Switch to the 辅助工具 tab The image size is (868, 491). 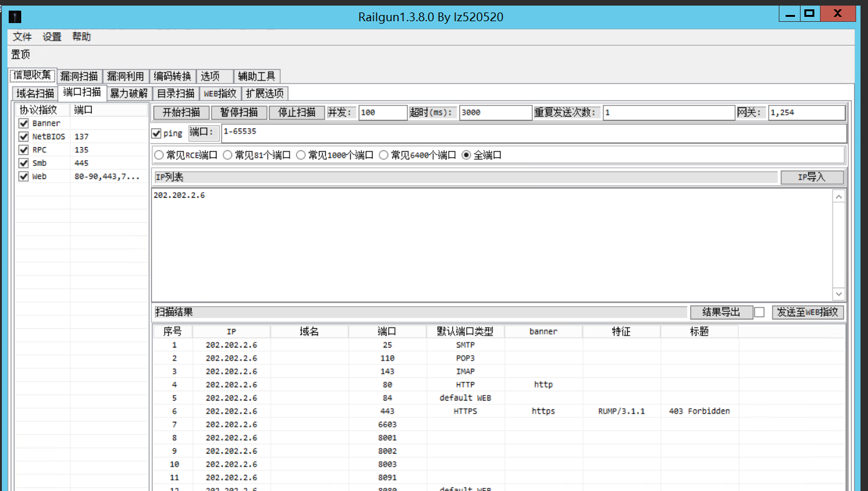pyautogui.click(x=257, y=76)
